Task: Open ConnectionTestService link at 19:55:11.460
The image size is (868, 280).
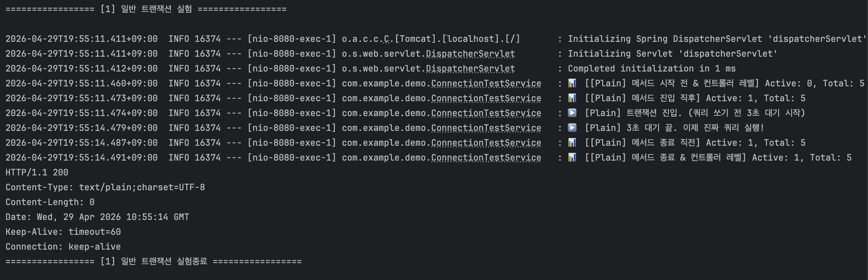Action: tap(486, 84)
